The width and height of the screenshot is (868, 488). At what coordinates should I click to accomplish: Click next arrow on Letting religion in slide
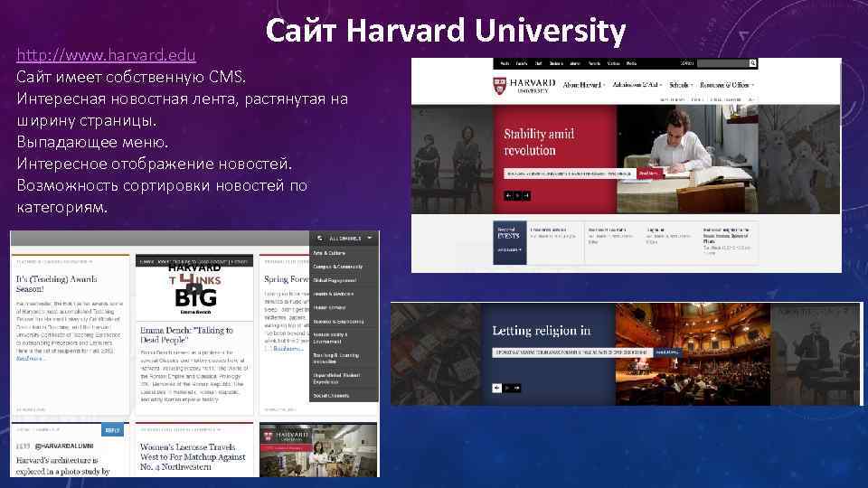516,389
